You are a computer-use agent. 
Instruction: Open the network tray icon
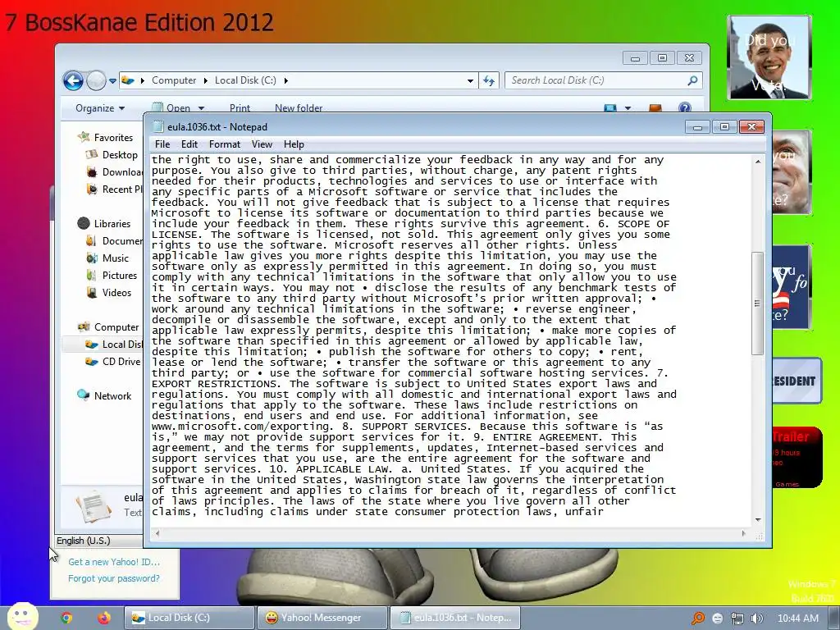tap(737, 619)
